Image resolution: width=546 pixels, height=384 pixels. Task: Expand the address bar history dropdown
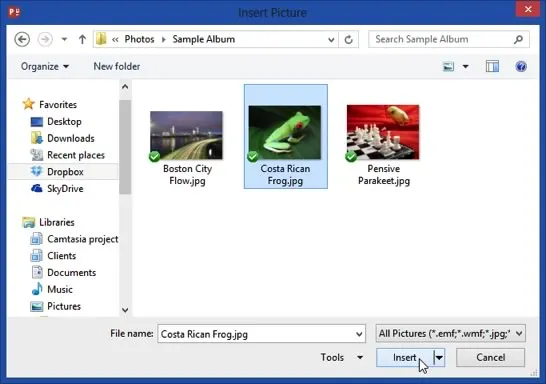(331, 40)
